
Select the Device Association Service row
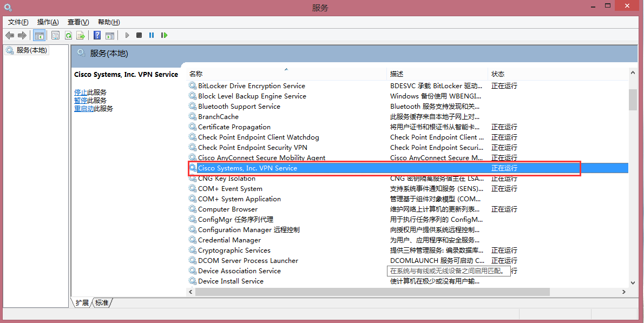pos(408,271)
